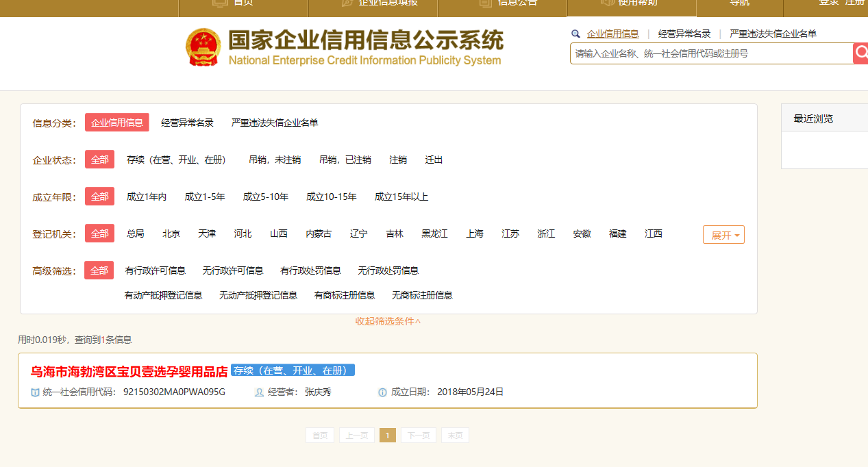868x467 pixels.
Task: Filter by 有行政许可信息
Action: point(156,270)
